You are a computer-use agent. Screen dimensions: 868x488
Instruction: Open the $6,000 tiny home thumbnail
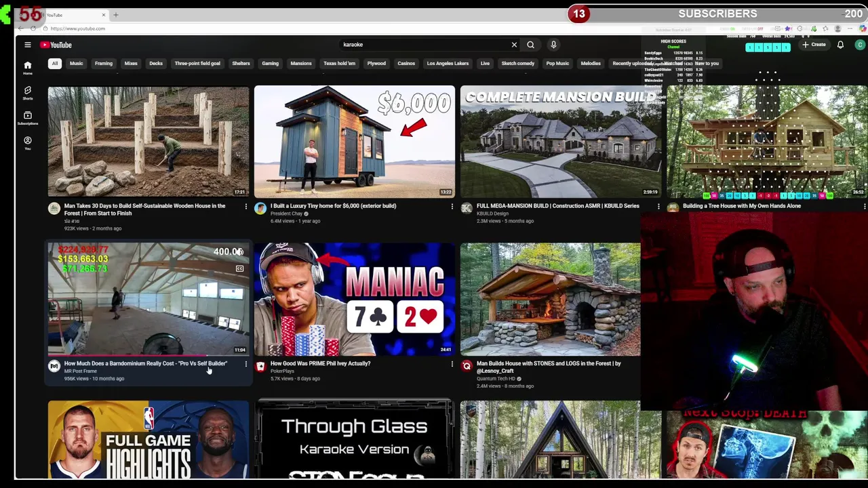355,141
